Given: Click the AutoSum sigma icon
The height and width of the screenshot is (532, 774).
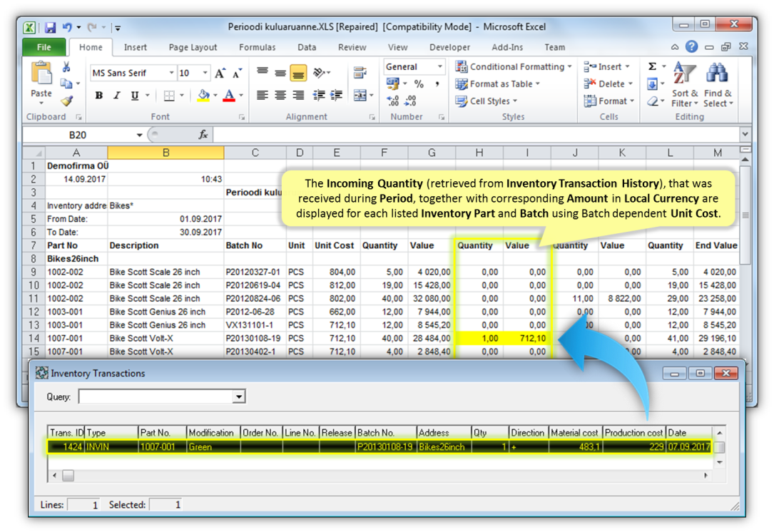Looking at the screenshot, I should [x=652, y=66].
